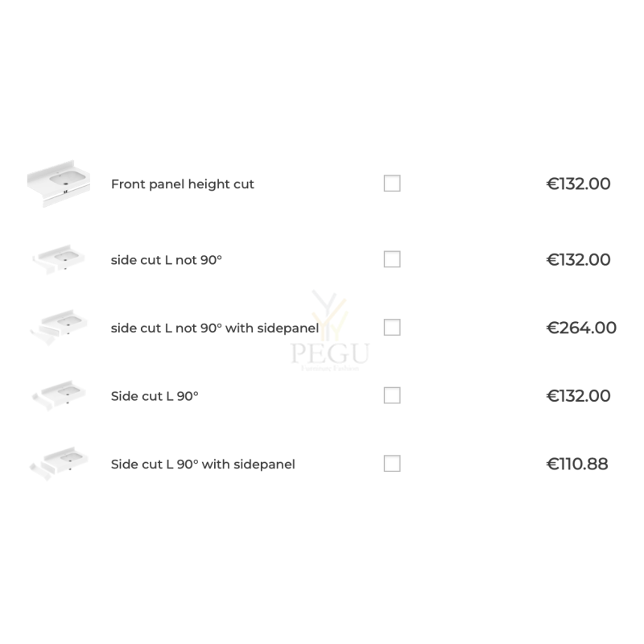View Side cut L 90° with sidepanel thumbnail
The width and height of the screenshot is (644, 644).
(x=59, y=464)
